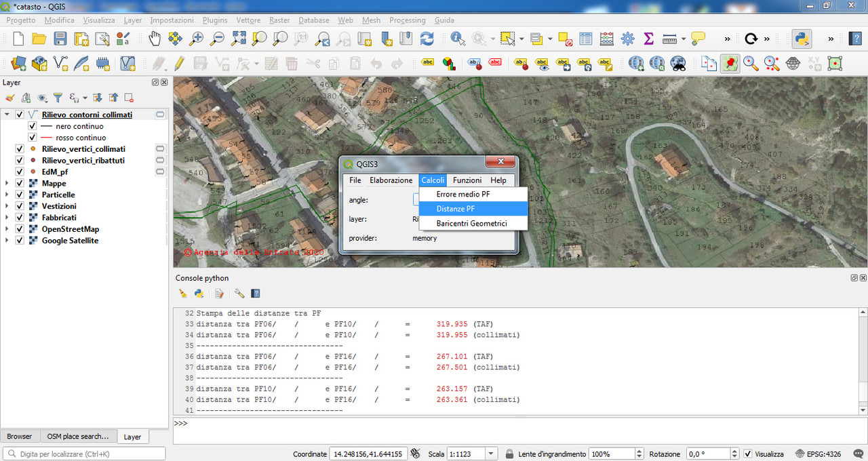Open the field calculator abacus icon
868x461 pixels.
(x=607, y=39)
